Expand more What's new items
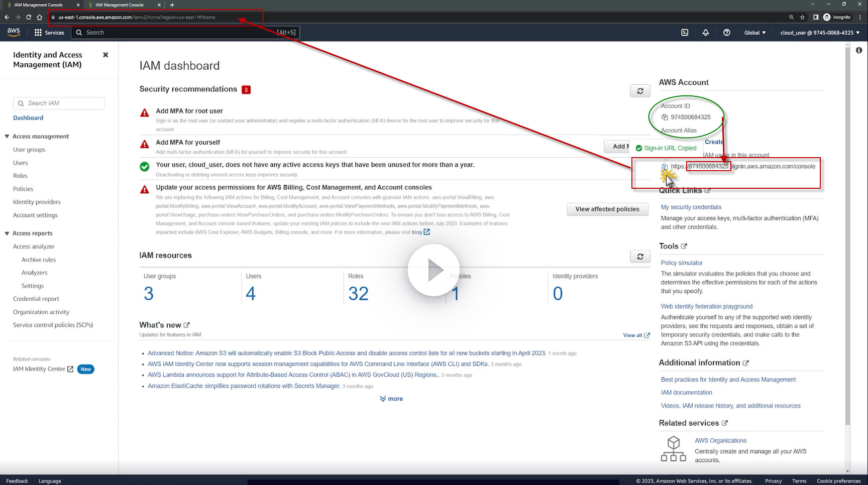This screenshot has height=485, width=868. click(391, 399)
